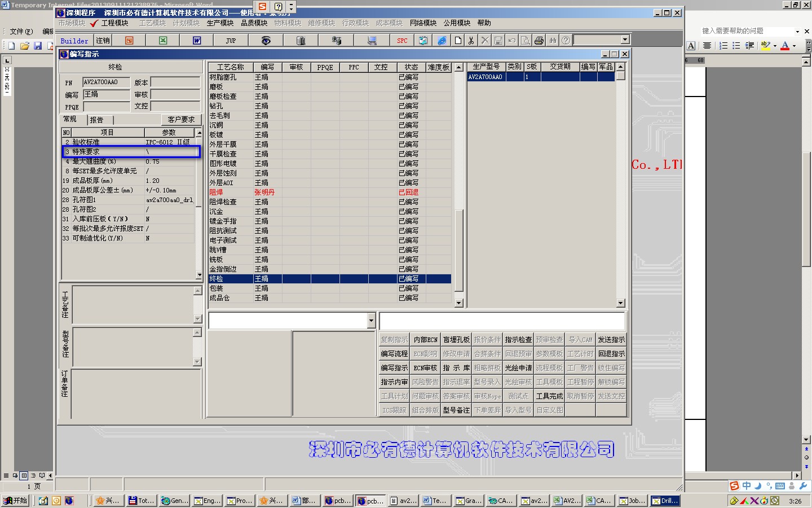
Task: Select the 成品仓 process row
Action: [330, 298]
